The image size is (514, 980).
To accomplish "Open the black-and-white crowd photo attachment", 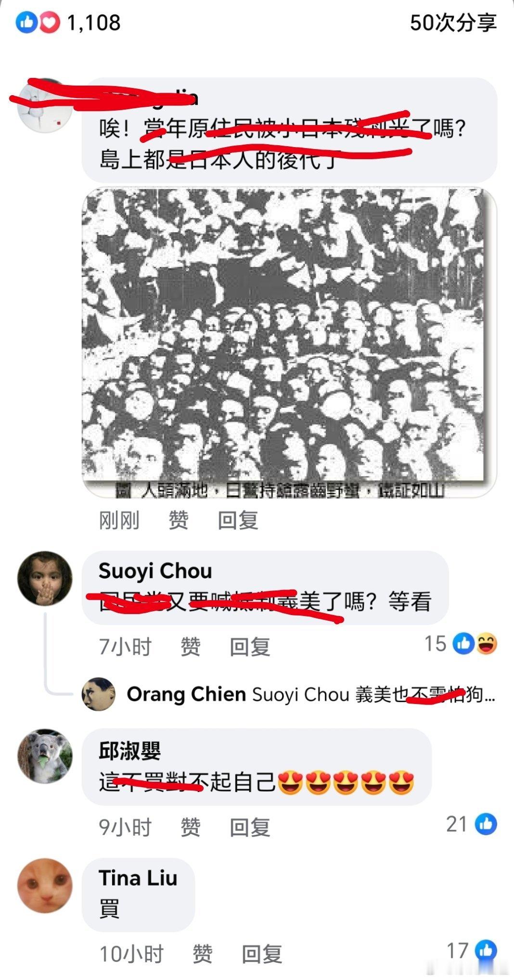I will tap(289, 342).
